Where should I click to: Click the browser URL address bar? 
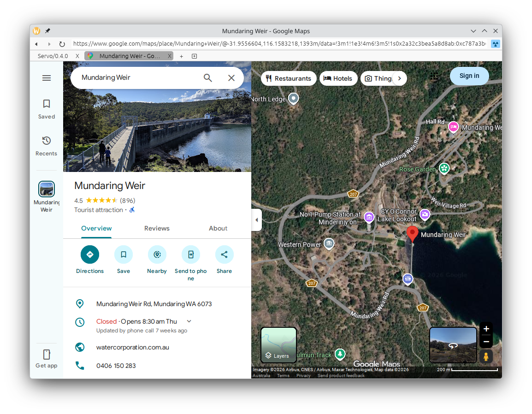tap(279, 44)
